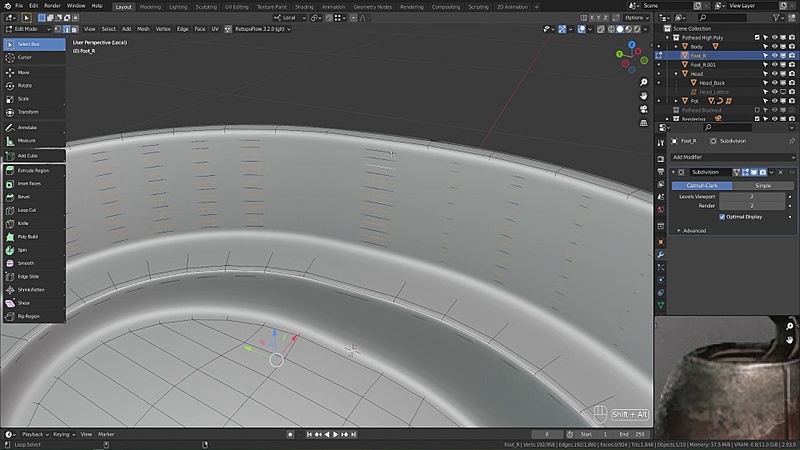Switch to the UV Editing workspace tab
Image resolution: width=800 pixels, height=450 pixels.
pyautogui.click(x=237, y=7)
